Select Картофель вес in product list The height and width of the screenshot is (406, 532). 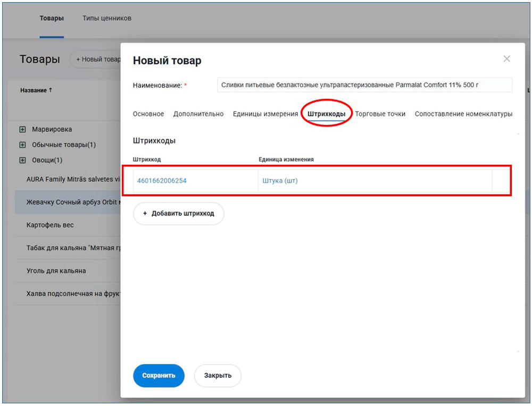pos(50,225)
